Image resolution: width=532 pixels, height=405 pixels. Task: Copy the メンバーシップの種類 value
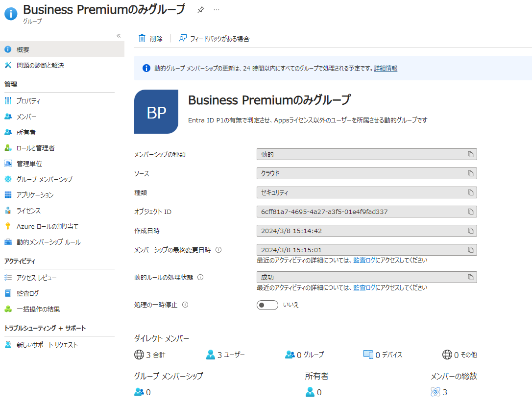471,154
